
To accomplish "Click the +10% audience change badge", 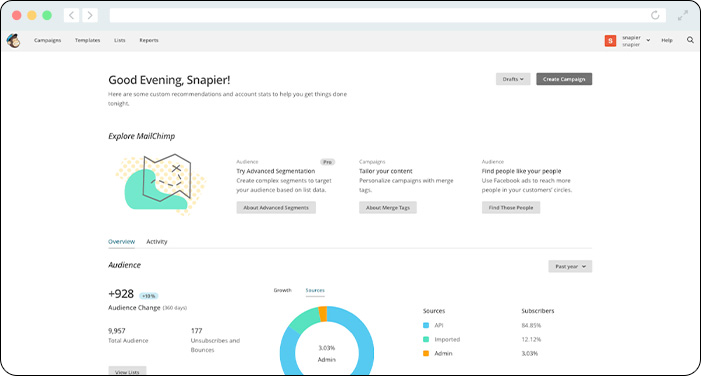I will [148, 296].
